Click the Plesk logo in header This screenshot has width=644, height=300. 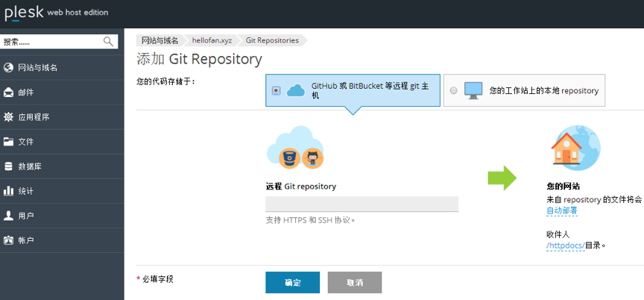(x=24, y=13)
